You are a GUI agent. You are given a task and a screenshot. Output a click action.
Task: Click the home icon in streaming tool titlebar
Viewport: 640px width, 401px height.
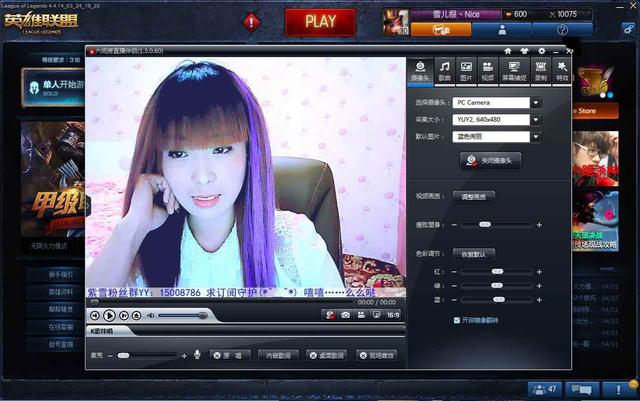[x=508, y=51]
